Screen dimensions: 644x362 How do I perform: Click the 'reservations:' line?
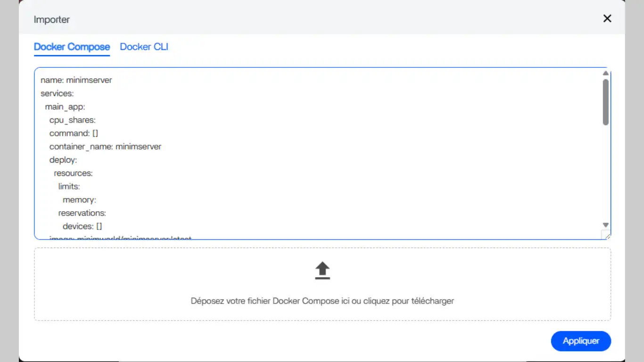tap(82, 213)
